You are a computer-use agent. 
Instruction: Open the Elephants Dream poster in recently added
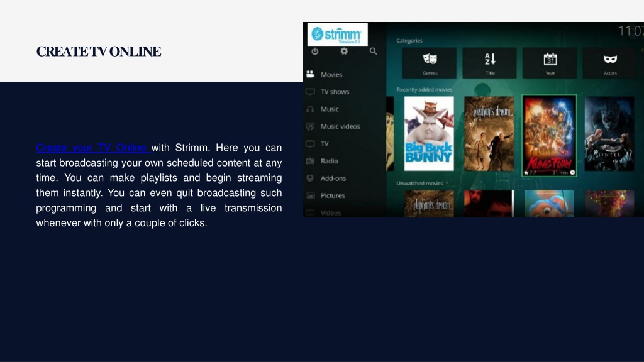(x=489, y=133)
